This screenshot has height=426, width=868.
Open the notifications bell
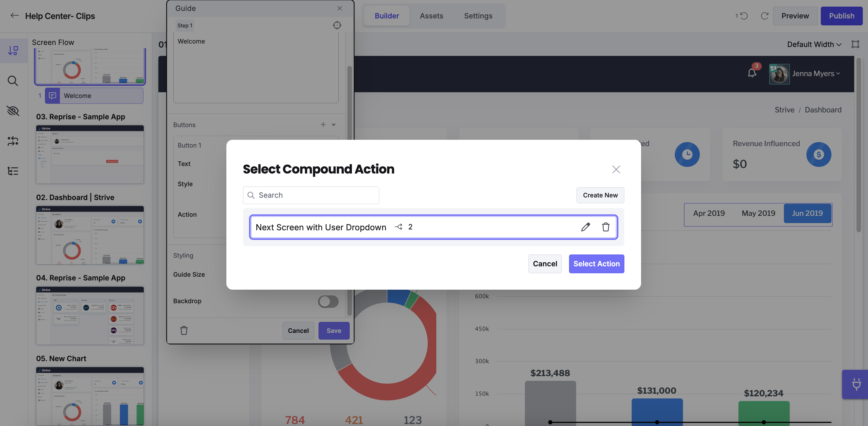point(752,73)
